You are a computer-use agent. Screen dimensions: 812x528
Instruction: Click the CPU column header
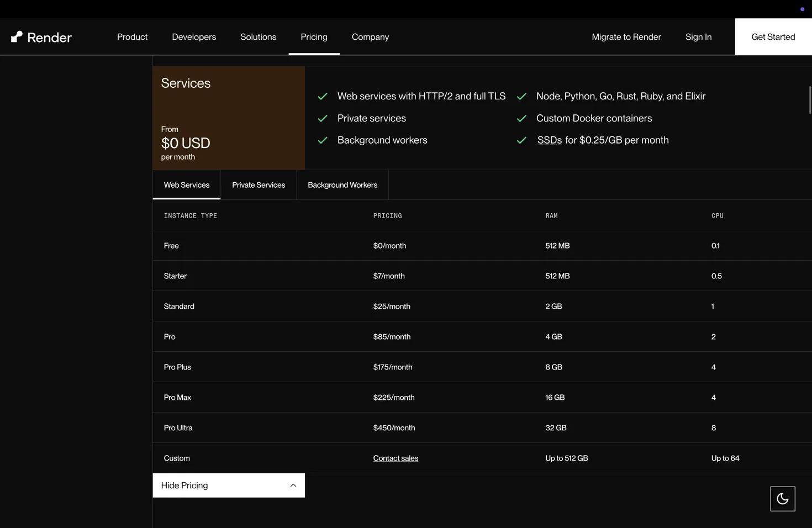tap(718, 216)
